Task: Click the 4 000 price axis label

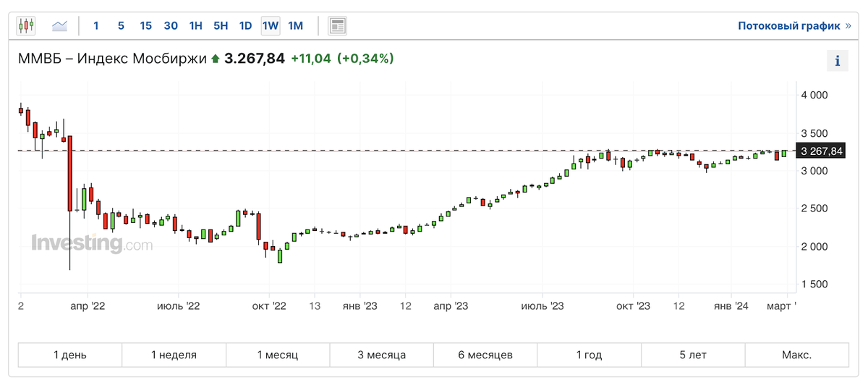Action: pos(814,96)
